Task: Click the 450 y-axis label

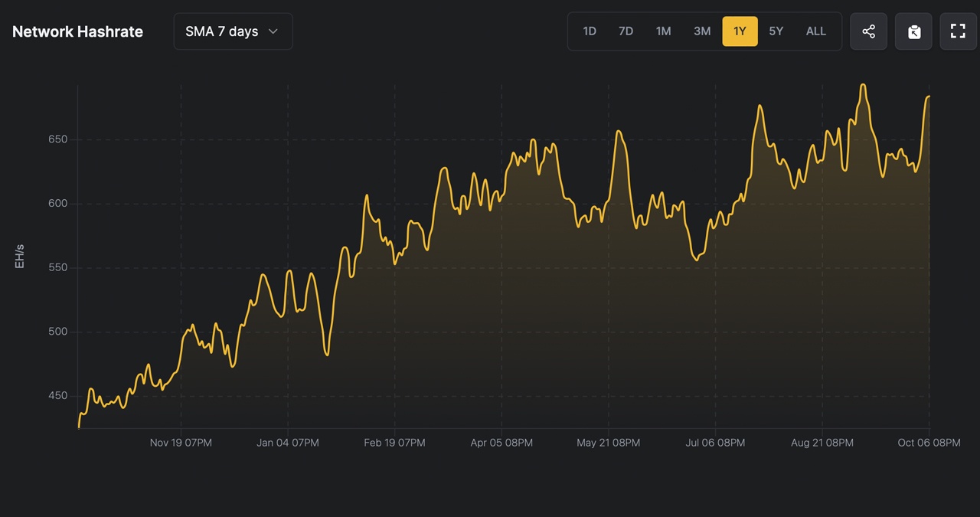Action: [57, 396]
